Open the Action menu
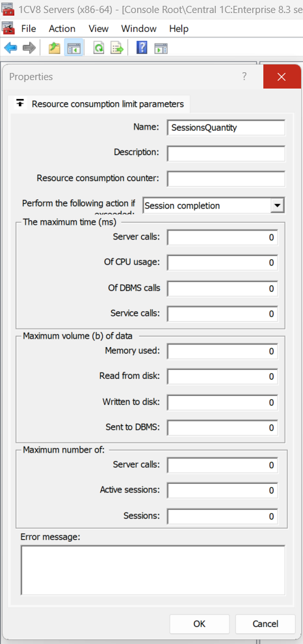Viewport: 303px width, 644px height. coord(62,29)
